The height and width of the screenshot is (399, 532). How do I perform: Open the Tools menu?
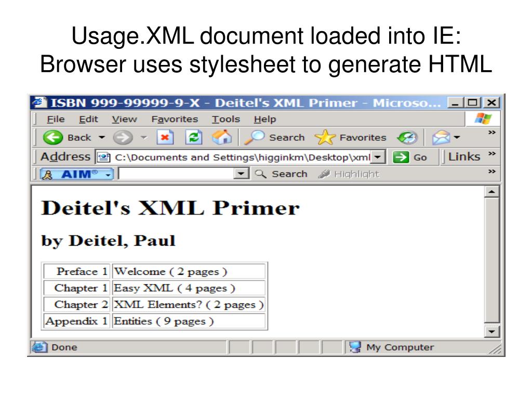click(x=225, y=119)
